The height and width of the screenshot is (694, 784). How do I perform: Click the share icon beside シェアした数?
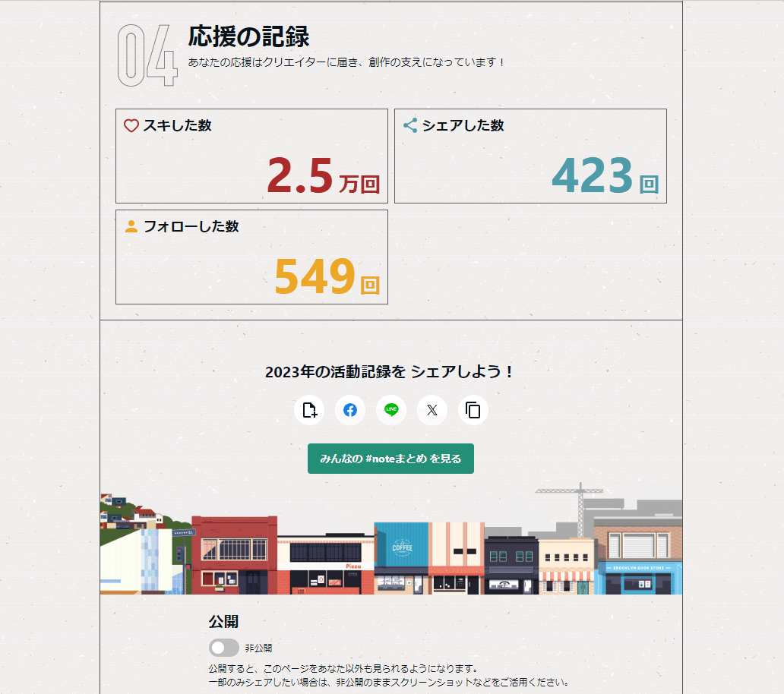[x=410, y=126]
